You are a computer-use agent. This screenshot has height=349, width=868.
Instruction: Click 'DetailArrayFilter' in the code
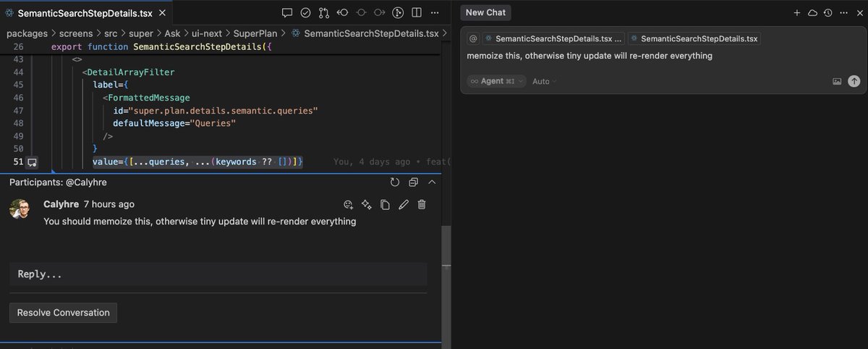131,72
